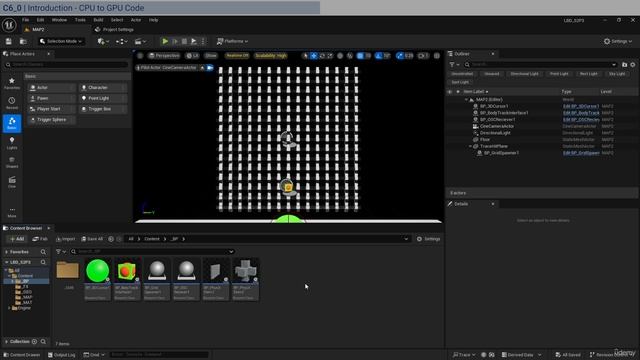Click the Point Light item in Place Actors
The width and height of the screenshot is (640, 360).
pos(102,98)
